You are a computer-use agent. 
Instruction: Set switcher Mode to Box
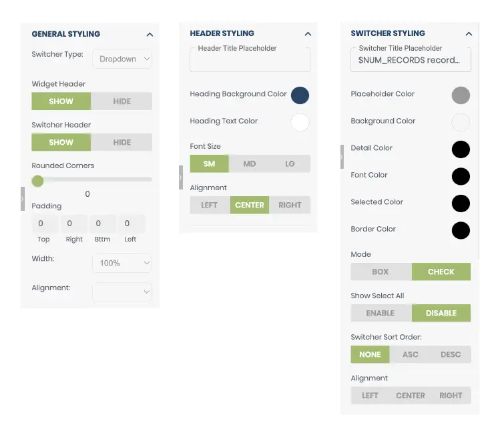coord(381,272)
